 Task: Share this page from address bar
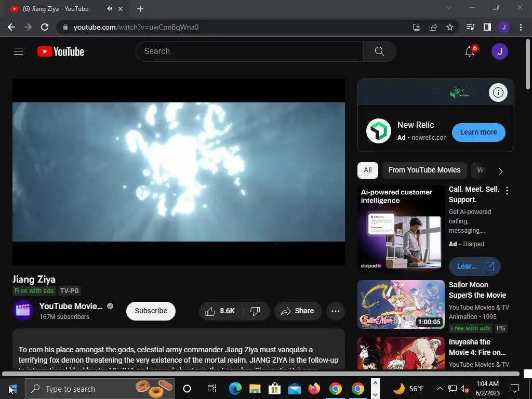433,27
